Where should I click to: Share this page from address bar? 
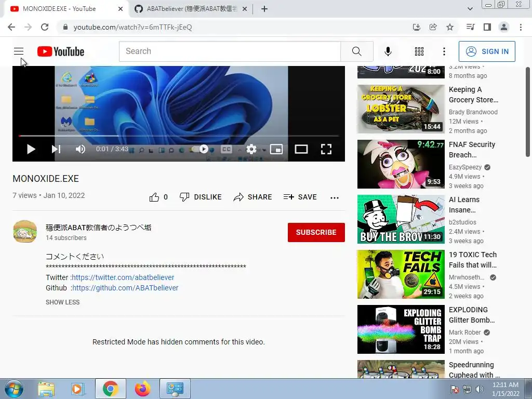coord(433,27)
